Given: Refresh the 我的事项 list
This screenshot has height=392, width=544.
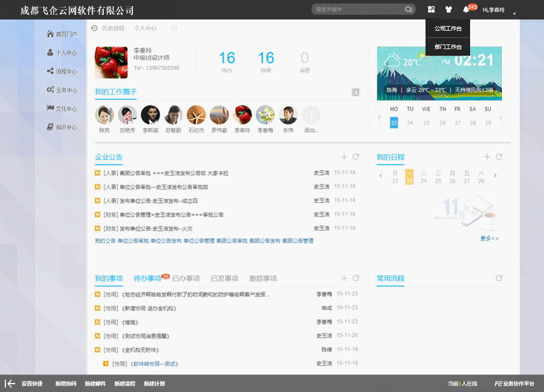Looking at the screenshot, I should (x=355, y=279).
